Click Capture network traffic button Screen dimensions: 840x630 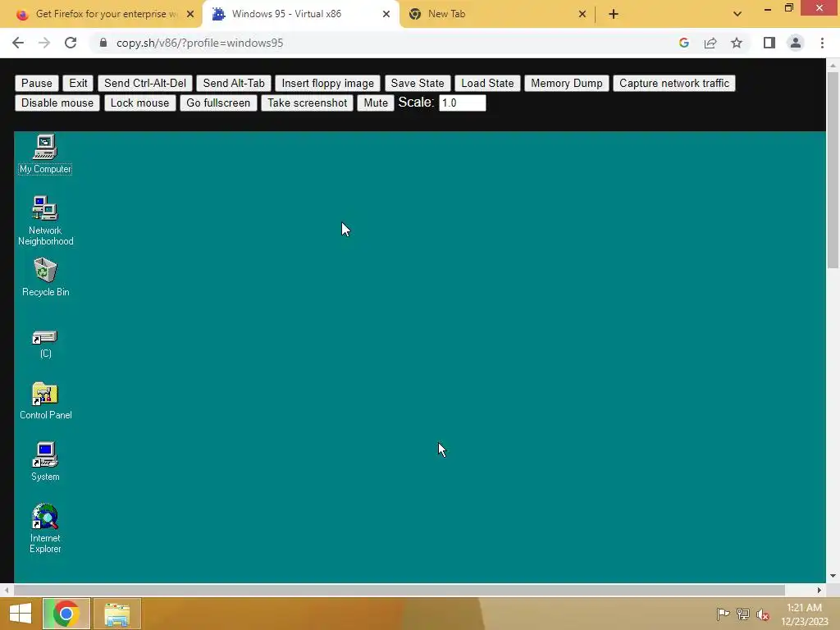(x=674, y=83)
